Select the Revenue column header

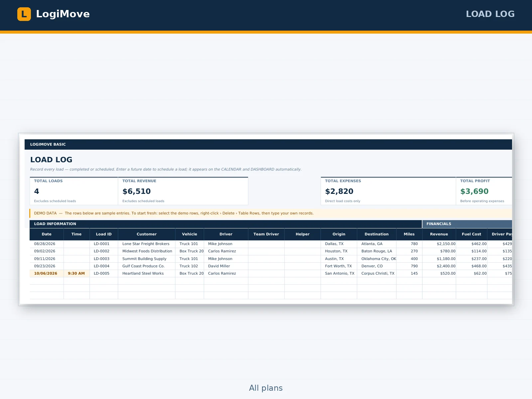439,234
